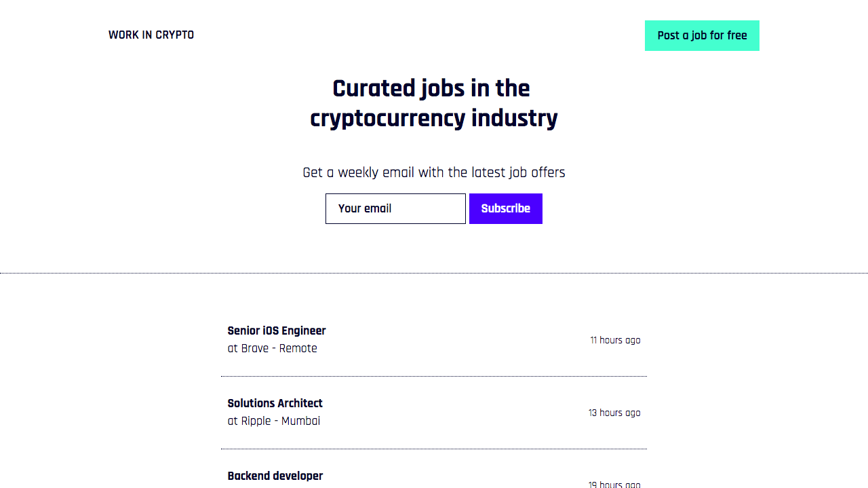This screenshot has height=488, width=868.
Task: Click the weekly email job offers tagline
Action: click(x=433, y=172)
